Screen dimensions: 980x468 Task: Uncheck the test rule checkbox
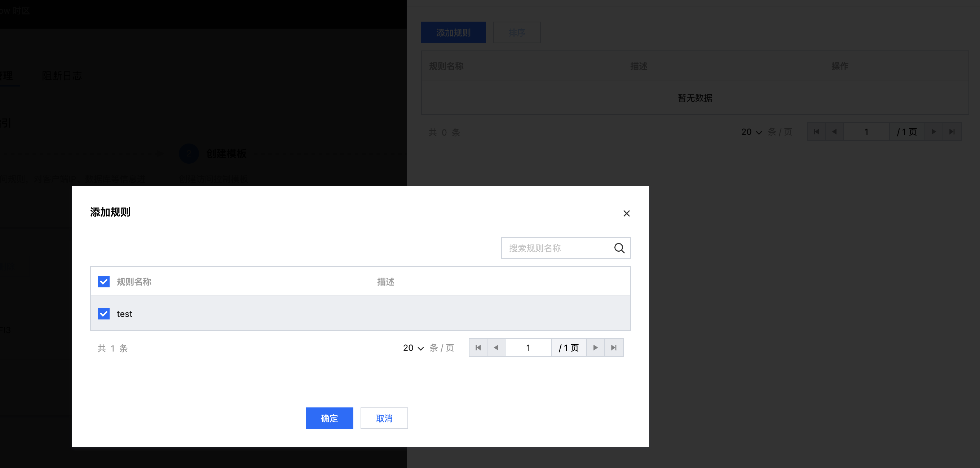[104, 314]
